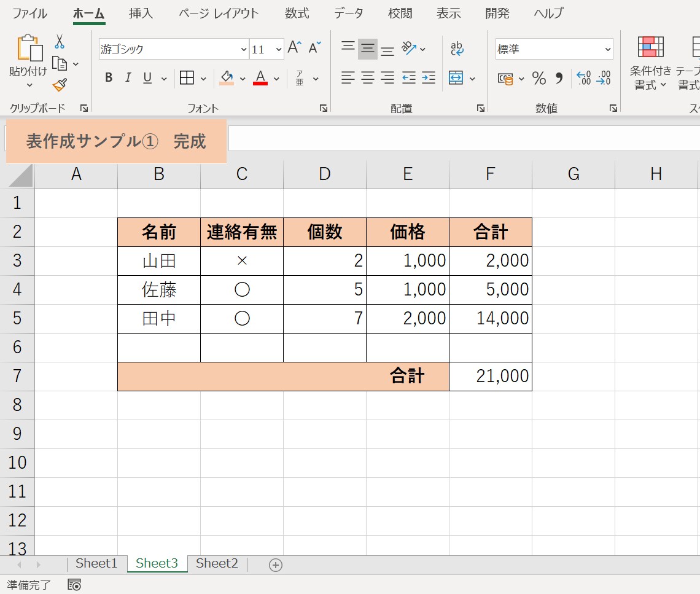Image resolution: width=700 pixels, height=594 pixels.
Task: Apply fill color with paint bucket
Action: (227, 78)
